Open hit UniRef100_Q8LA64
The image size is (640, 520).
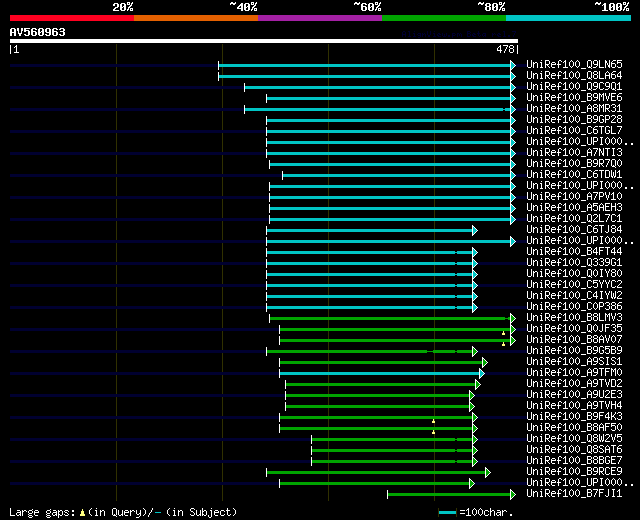click(574, 76)
